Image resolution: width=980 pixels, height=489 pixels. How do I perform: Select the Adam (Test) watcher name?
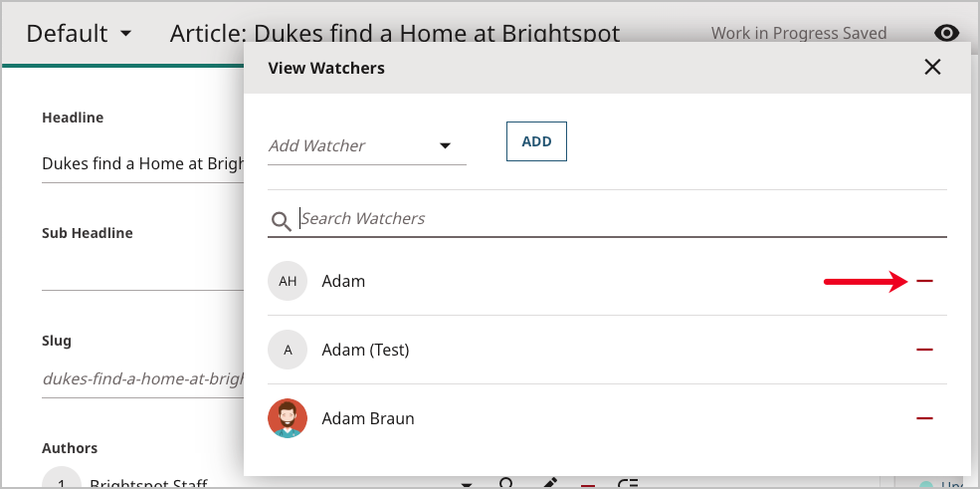coord(365,350)
